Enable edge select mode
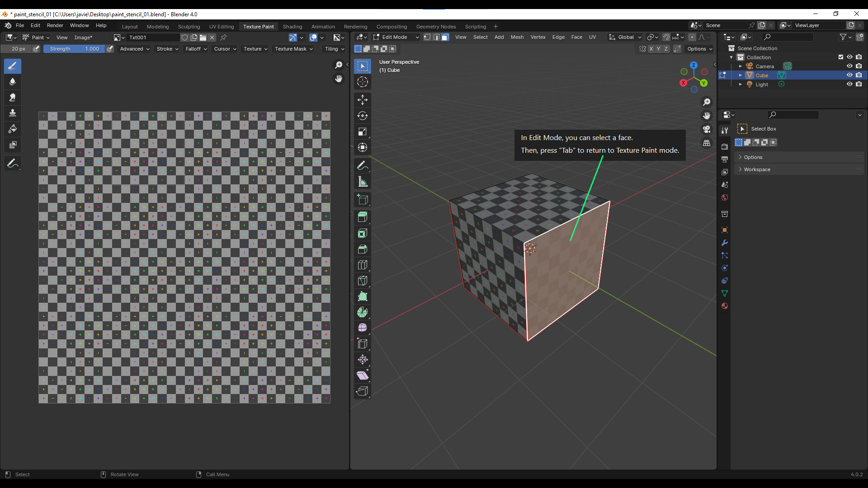This screenshot has width=868, height=488. pyautogui.click(x=436, y=37)
